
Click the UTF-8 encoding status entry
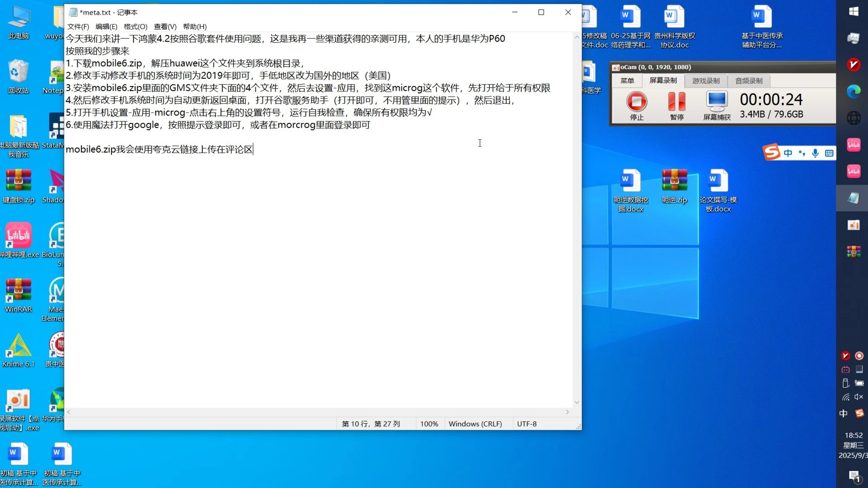pyautogui.click(x=527, y=424)
